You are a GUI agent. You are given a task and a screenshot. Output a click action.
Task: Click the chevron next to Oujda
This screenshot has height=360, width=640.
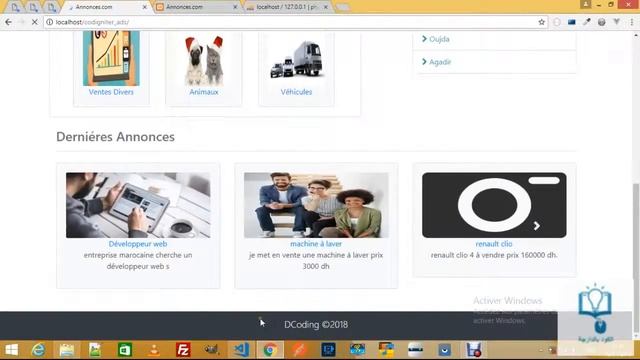[x=424, y=39]
